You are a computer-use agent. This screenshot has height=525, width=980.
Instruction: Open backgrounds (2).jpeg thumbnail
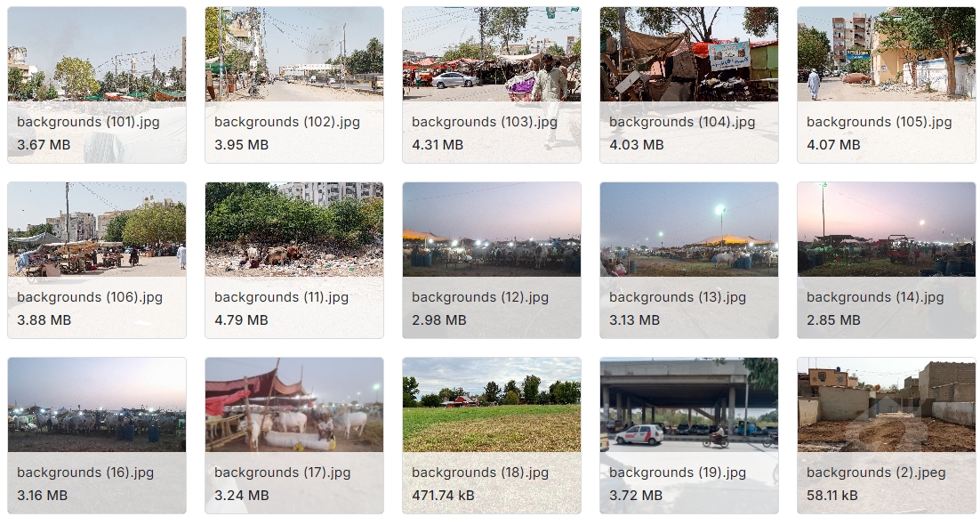887,404
